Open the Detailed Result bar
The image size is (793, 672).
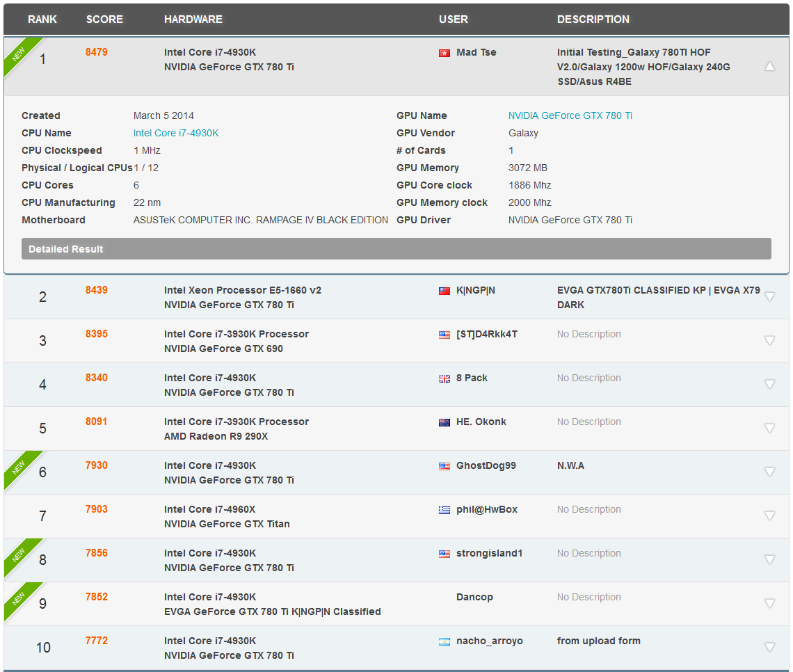point(396,249)
